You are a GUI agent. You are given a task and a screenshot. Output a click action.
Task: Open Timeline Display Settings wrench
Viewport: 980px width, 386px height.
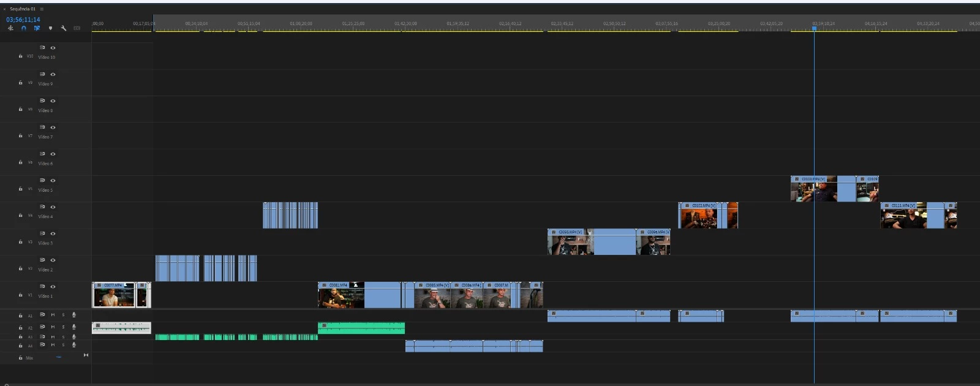(63, 28)
